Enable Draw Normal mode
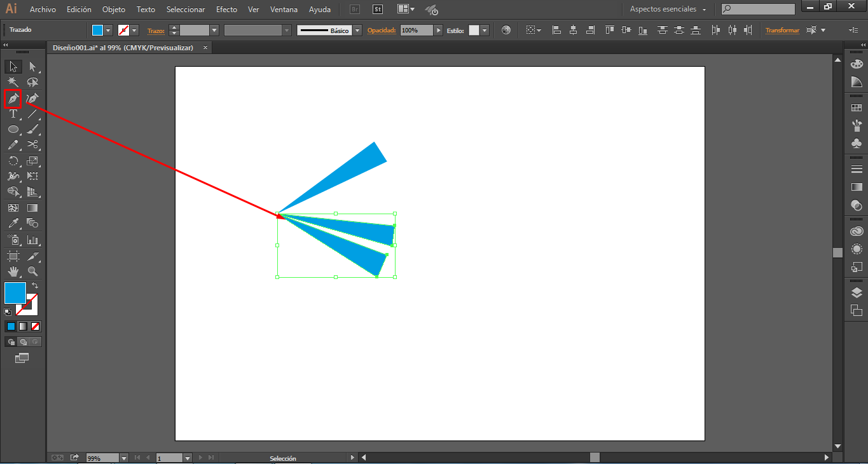 point(11,341)
